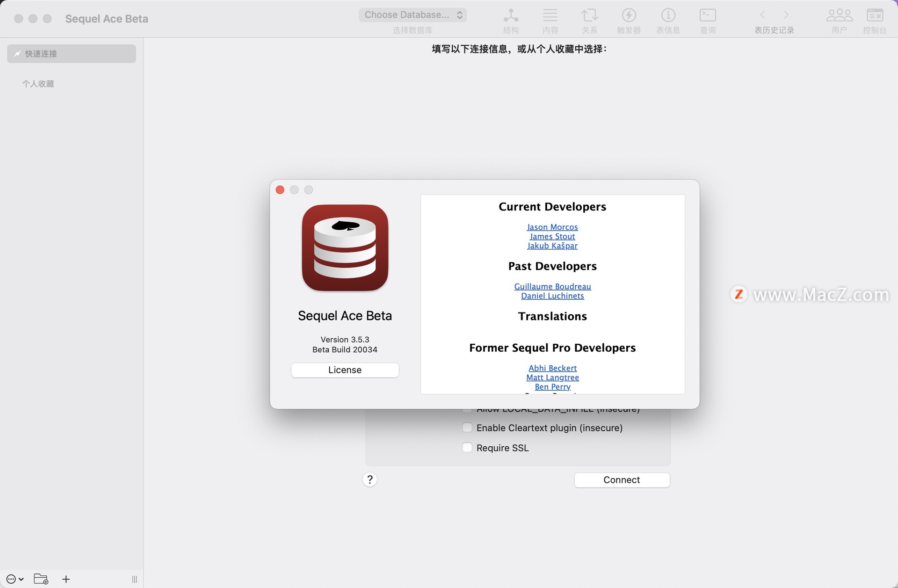The height and width of the screenshot is (588, 898).
Task: Close the About Sequel Ace dialog
Action: click(280, 189)
